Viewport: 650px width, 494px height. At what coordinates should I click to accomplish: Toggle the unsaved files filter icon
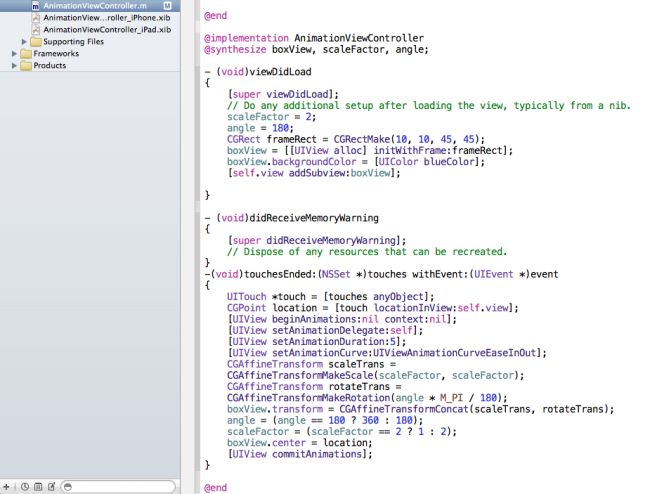coord(51,487)
